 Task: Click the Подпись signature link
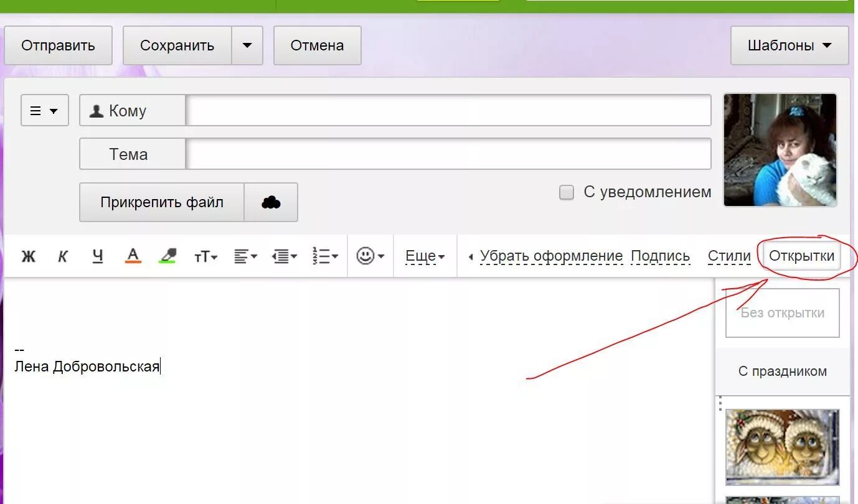(x=660, y=256)
